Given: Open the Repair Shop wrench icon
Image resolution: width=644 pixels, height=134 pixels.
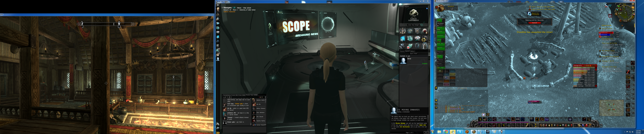Looking at the screenshot, I should 402,46.
